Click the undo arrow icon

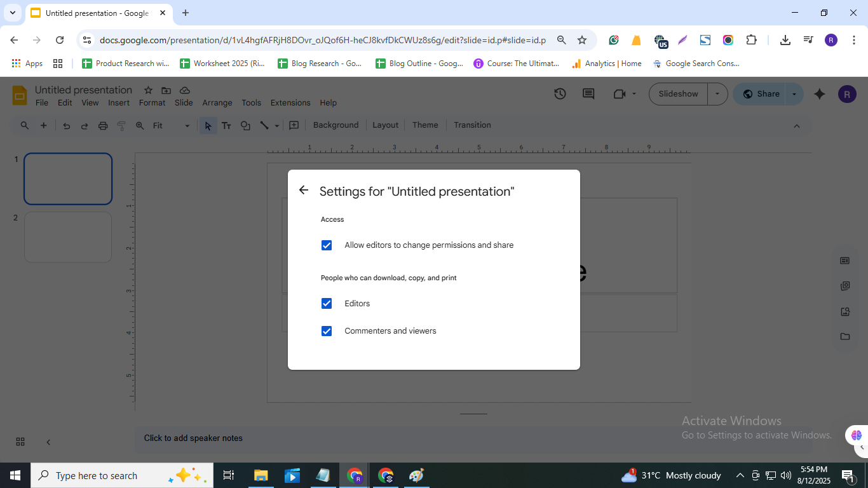tap(66, 126)
